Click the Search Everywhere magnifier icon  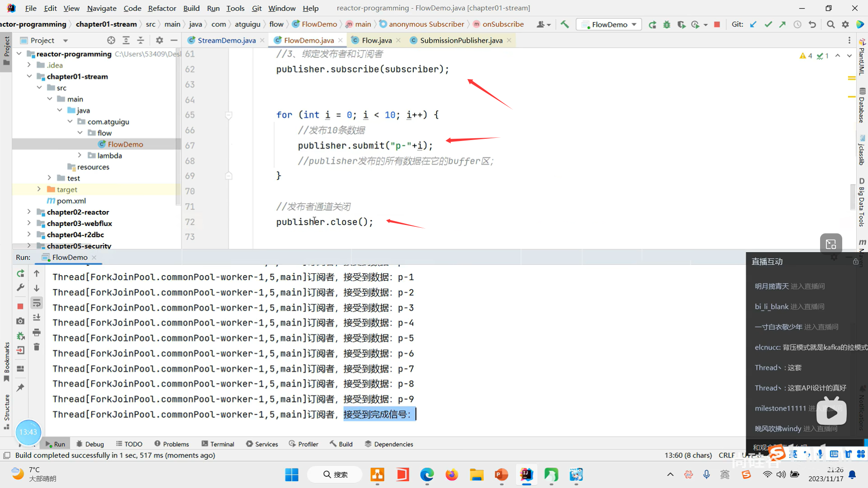coord(830,24)
